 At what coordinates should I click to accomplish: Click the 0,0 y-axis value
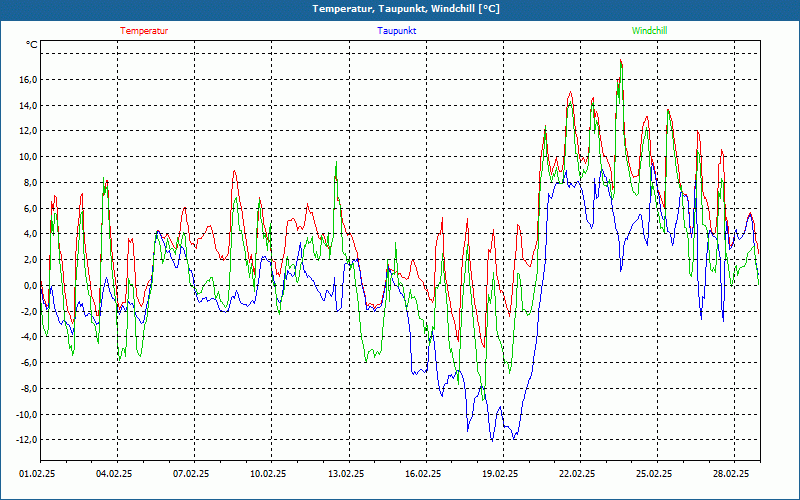[30, 286]
